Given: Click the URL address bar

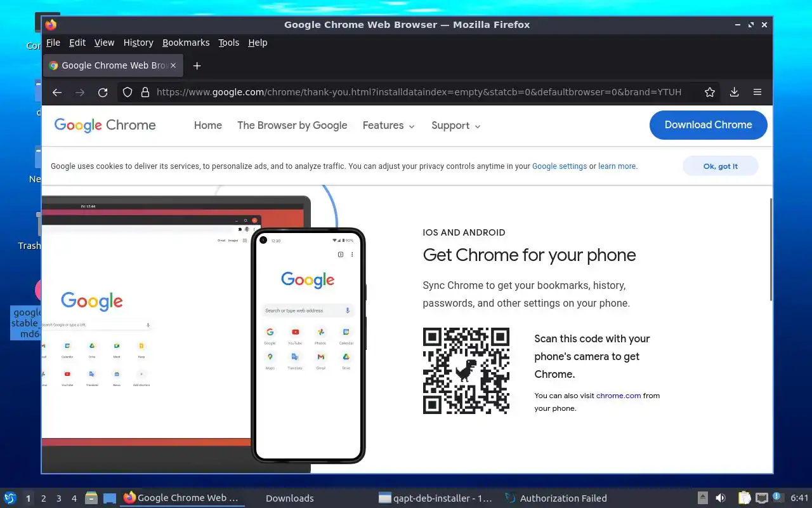Looking at the screenshot, I should 419,92.
